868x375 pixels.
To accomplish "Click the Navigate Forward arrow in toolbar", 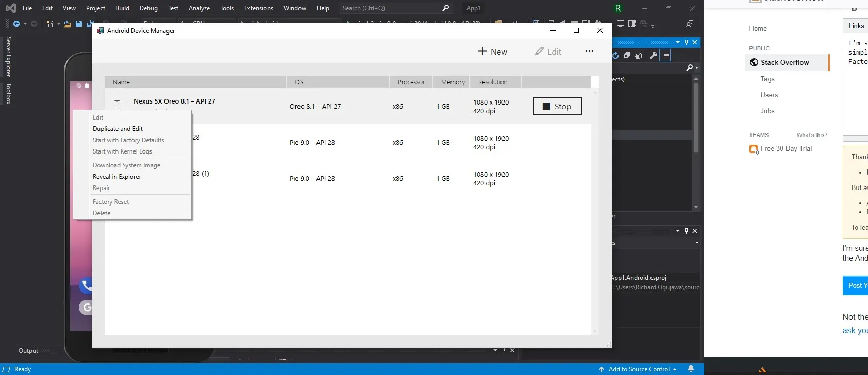I will click(34, 24).
